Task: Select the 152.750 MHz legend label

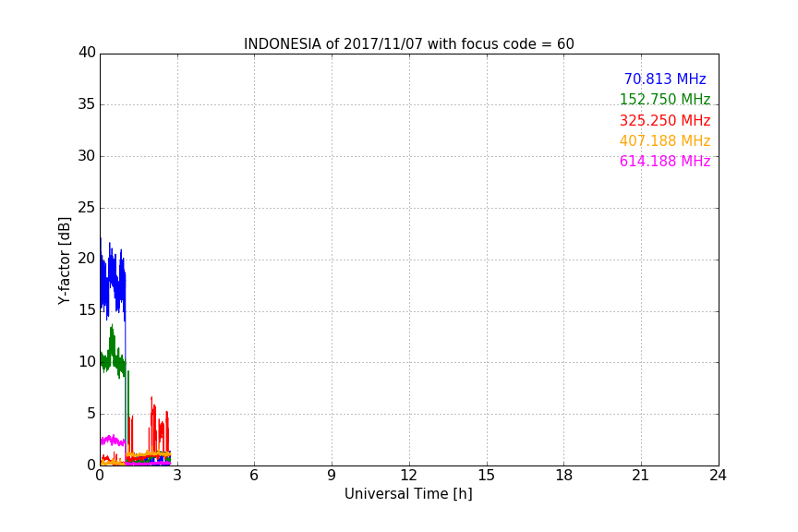Action: [665, 99]
